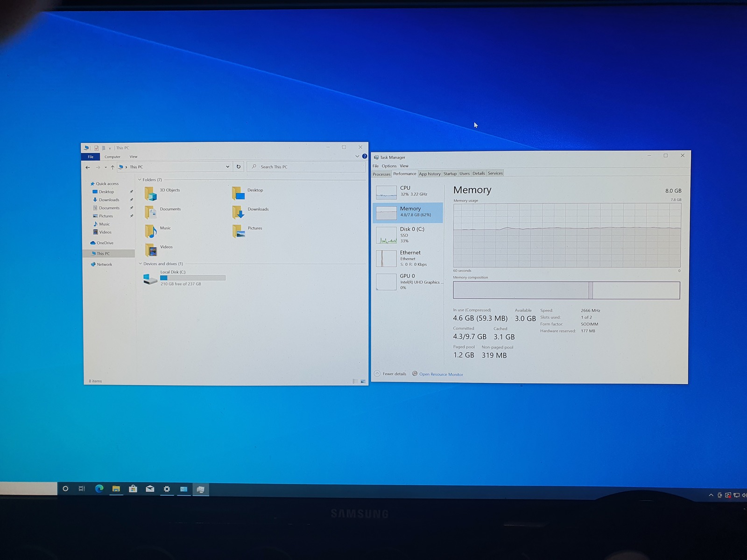
Task: Open the Music folder in Folders group
Action: pos(158,231)
